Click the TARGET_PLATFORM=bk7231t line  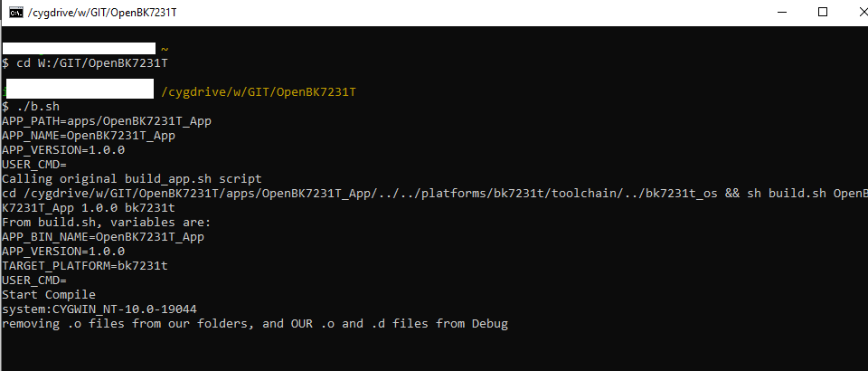pos(85,266)
